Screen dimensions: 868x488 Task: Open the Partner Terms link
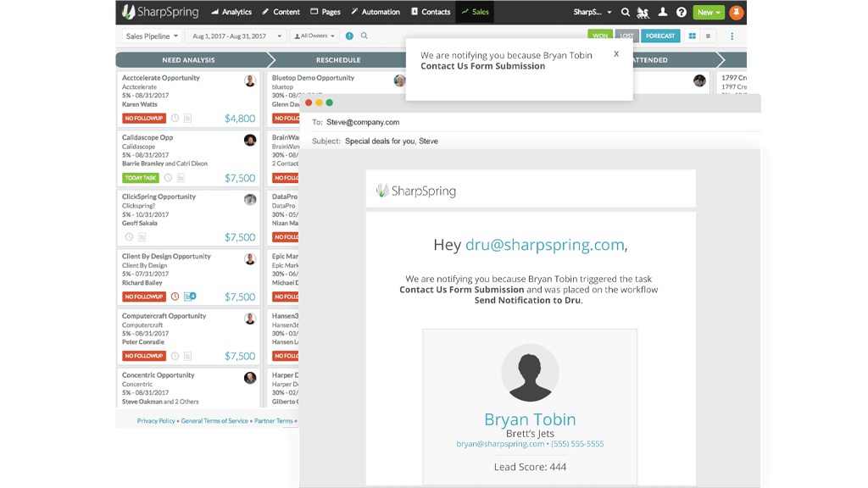(274, 421)
